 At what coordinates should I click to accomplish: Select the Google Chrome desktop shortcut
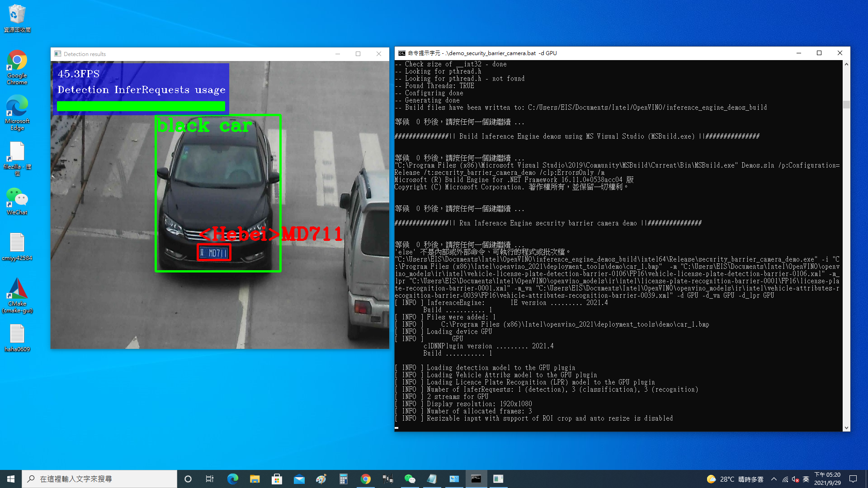coord(17,67)
